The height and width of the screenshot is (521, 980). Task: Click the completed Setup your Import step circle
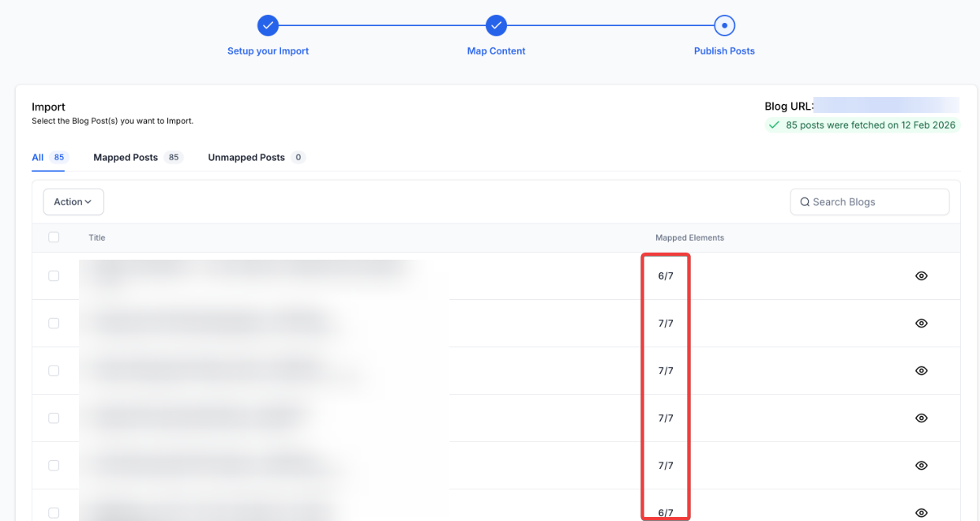pos(268,25)
